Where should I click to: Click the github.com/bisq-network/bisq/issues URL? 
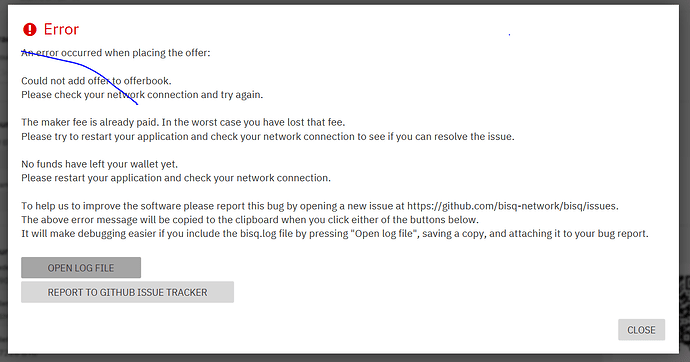coord(512,206)
